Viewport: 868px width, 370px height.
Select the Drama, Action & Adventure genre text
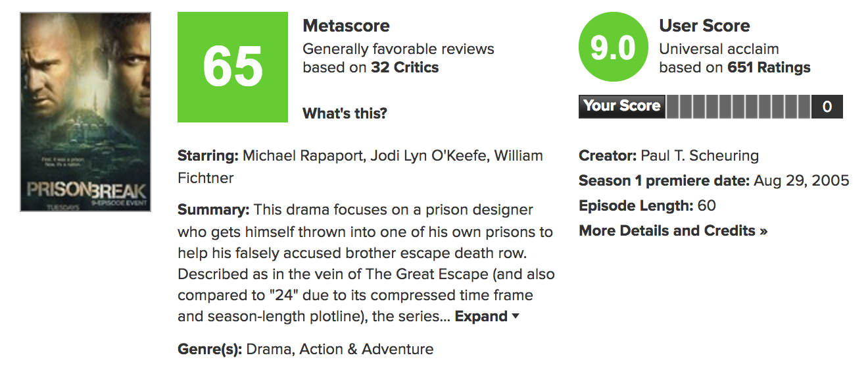pos(339,349)
